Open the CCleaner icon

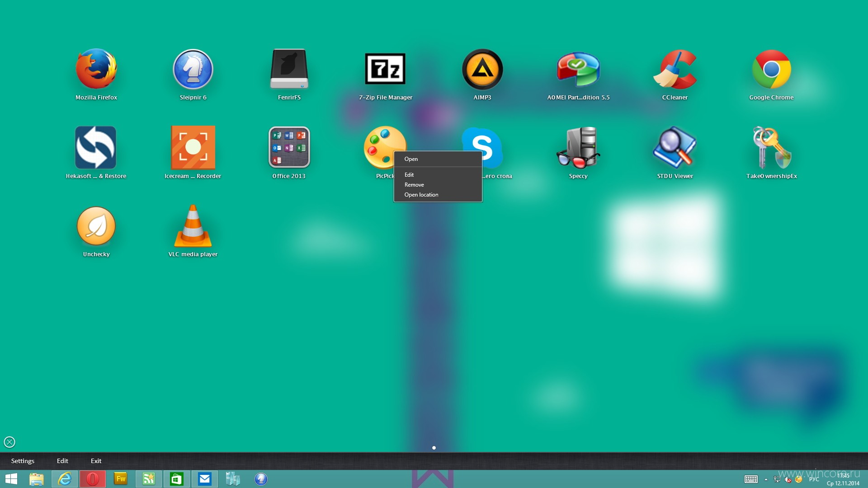click(x=675, y=69)
